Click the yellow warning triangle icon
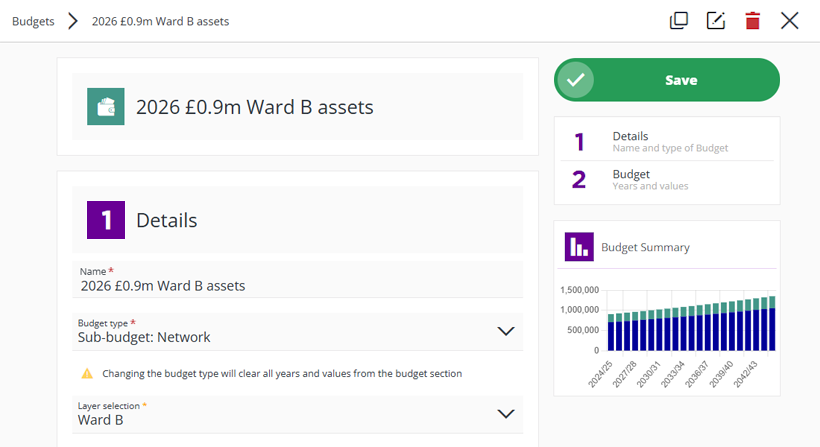The height and width of the screenshot is (447, 820). pos(87,374)
